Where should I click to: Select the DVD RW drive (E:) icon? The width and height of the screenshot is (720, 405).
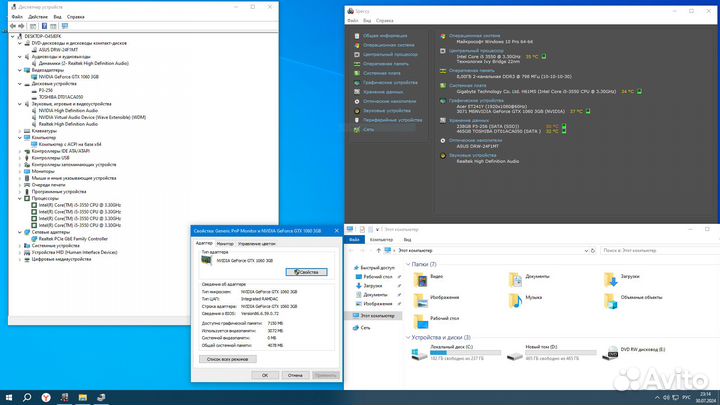(x=611, y=353)
